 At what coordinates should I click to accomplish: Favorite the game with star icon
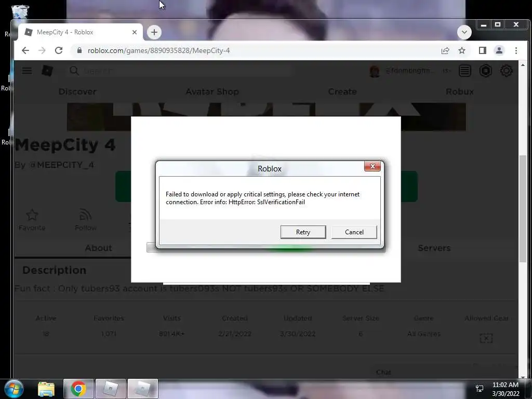tap(32, 215)
